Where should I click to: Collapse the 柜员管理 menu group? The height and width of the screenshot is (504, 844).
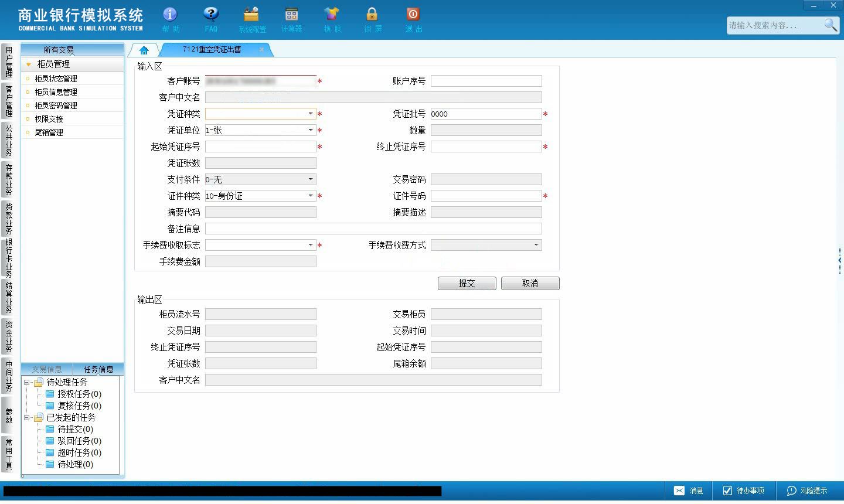28,64
